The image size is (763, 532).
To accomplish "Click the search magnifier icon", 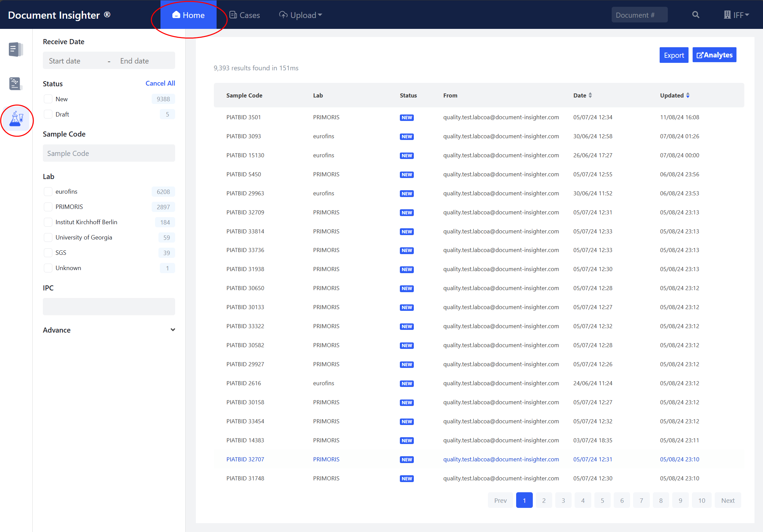I will click(x=696, y=15).
